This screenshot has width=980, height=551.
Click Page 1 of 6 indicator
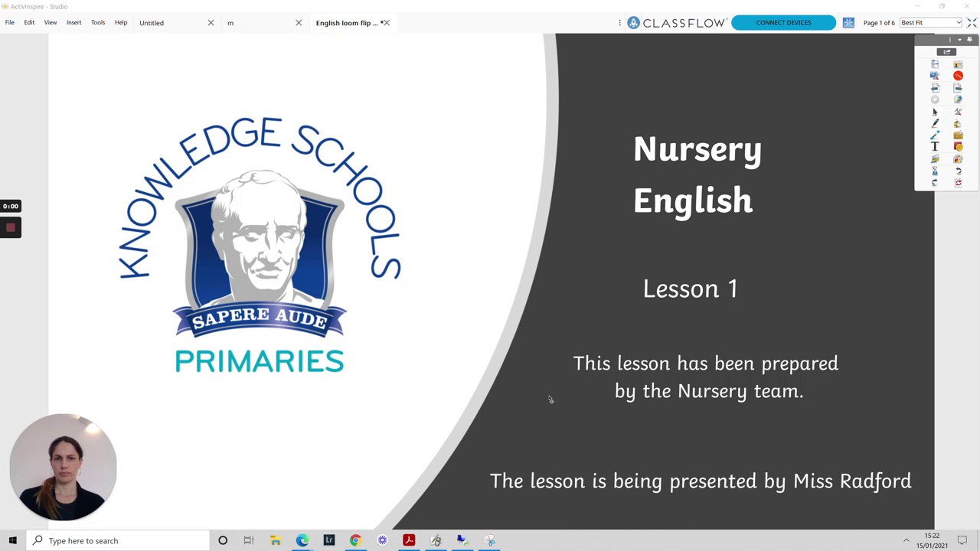pyautogui.click(x=879, y=23)
